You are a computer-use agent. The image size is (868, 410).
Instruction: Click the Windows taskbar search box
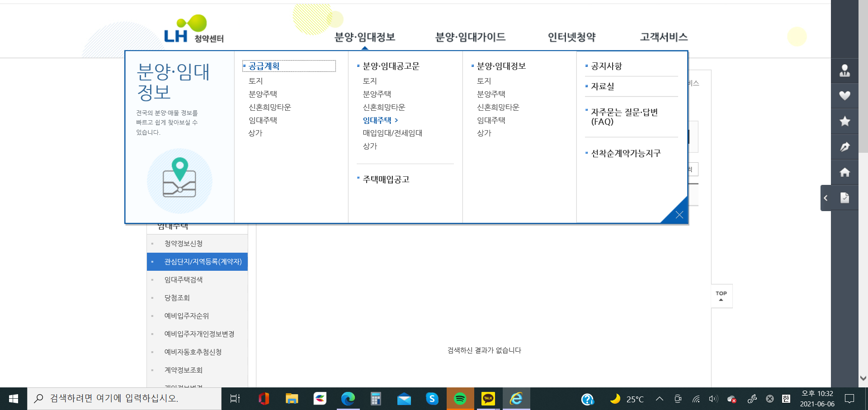(x=124, y=399)
